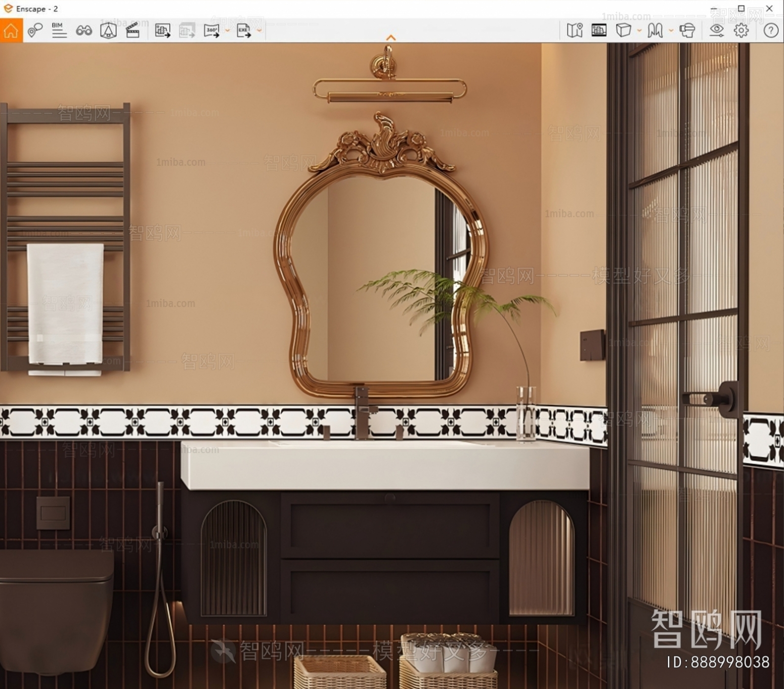Open view management binoculars icon
This screenshot has width=784, height=689.
pyautogui.click(x=84, y=31)
